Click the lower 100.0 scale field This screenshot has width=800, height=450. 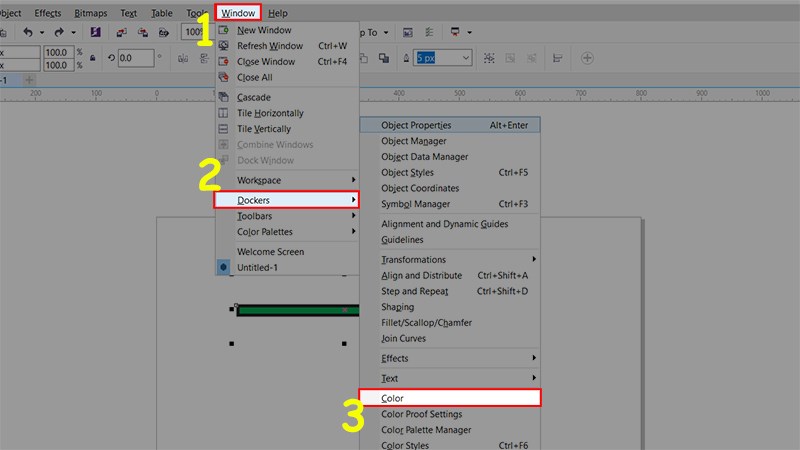[58, 65]
